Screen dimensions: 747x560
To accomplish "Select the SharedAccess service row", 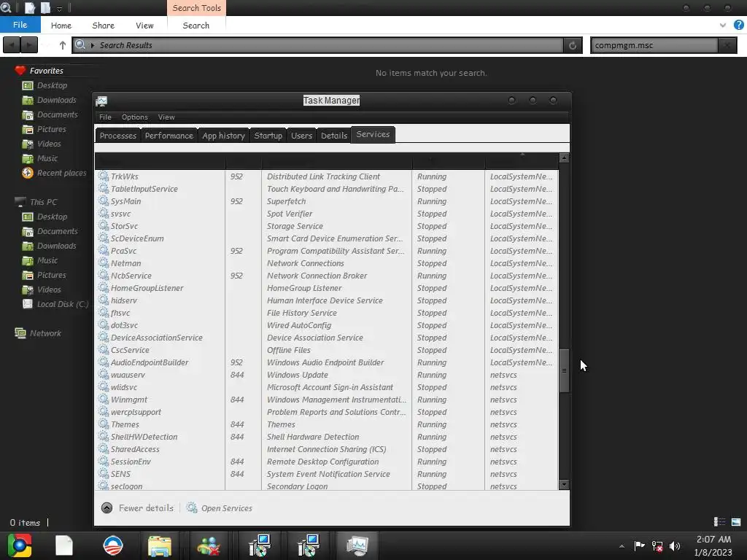I will (326, 449).
